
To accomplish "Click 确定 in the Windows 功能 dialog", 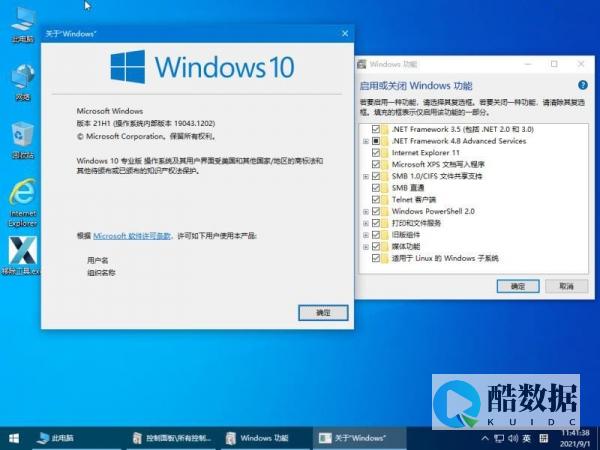I will point(518,286).
